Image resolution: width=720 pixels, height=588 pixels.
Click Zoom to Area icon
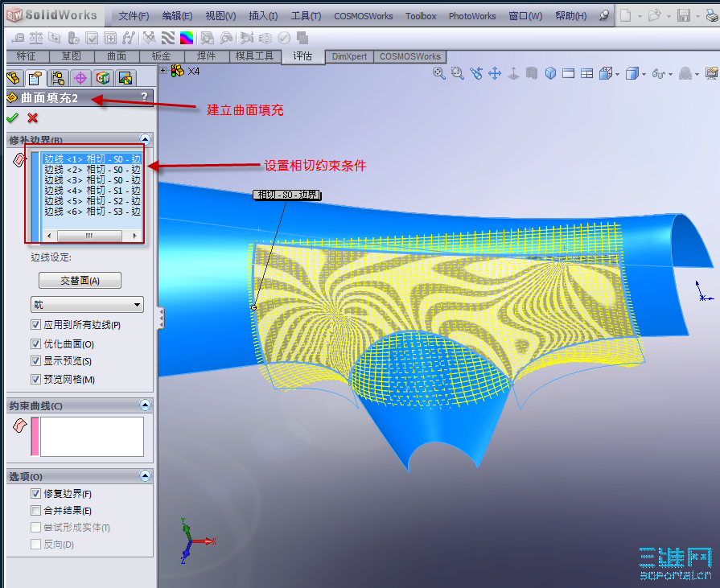coord(458,73)
